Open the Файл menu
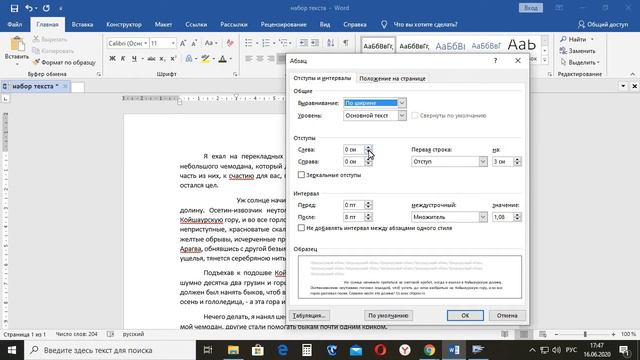 tap(15, 24)
